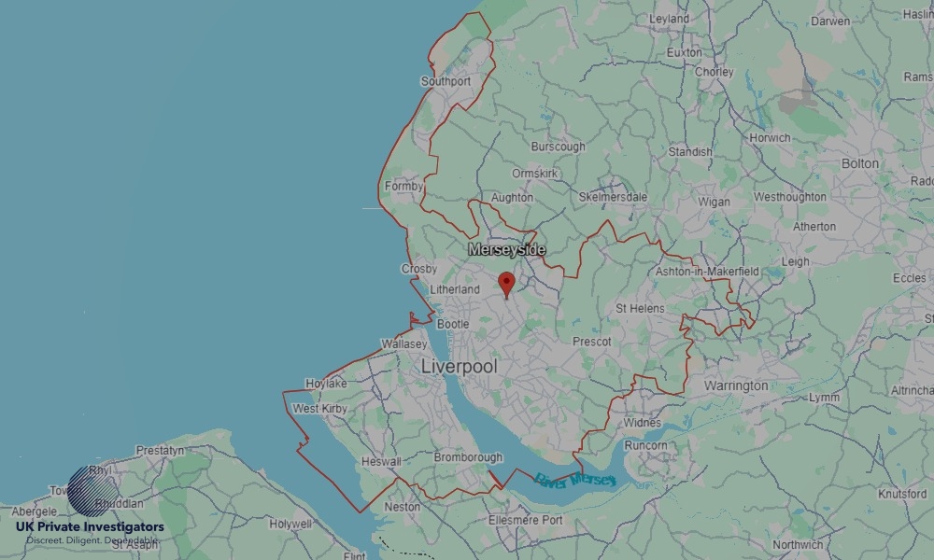Click the UK Private Investigators logo
The image size is (934, 560).
tap(90, 506)
